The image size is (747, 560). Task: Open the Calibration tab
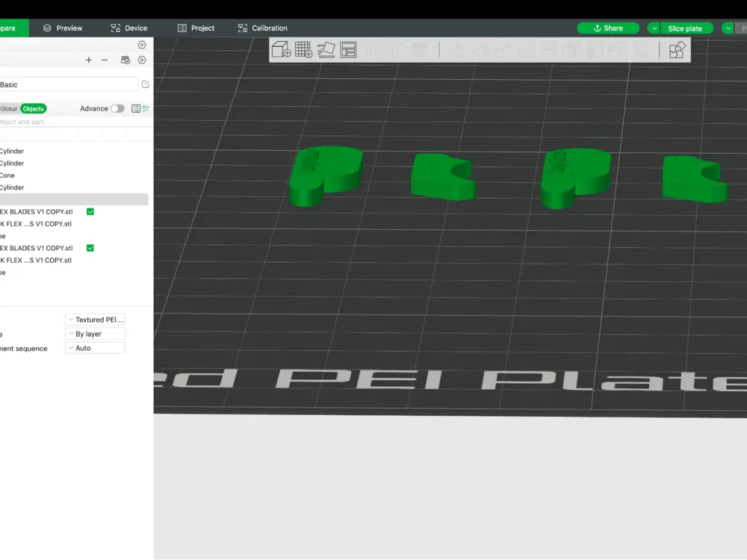pyautogui.click(x=263, y=28)
